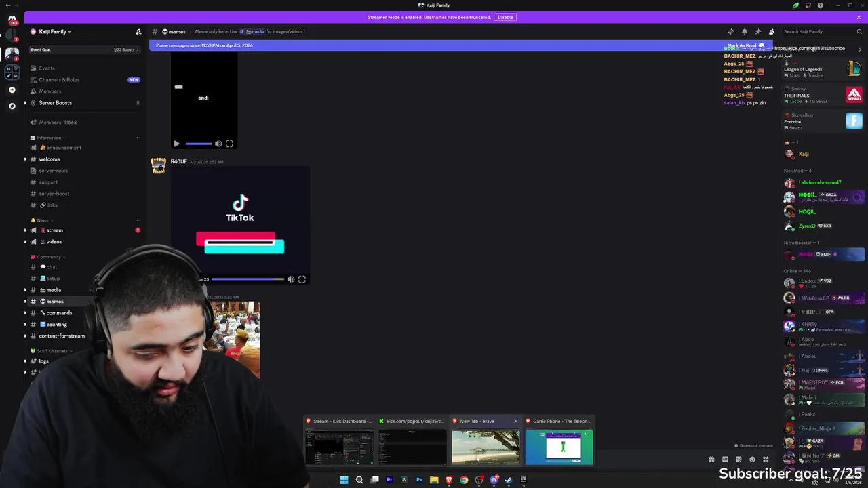Open the Members item in sidebar
The height and width of the screenshot is (488, 868).
click(x=84, y=91)
